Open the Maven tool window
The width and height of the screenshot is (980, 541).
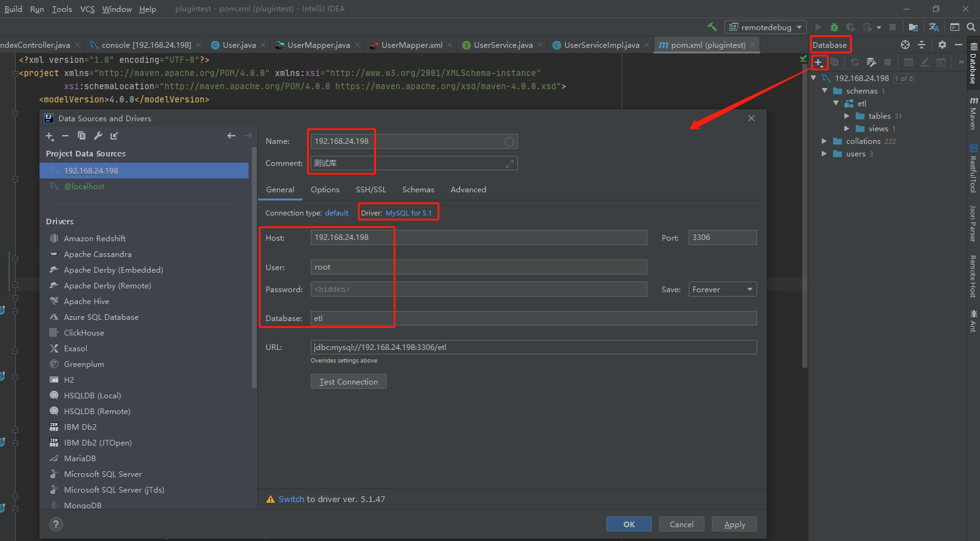click(x=974, y=113)
